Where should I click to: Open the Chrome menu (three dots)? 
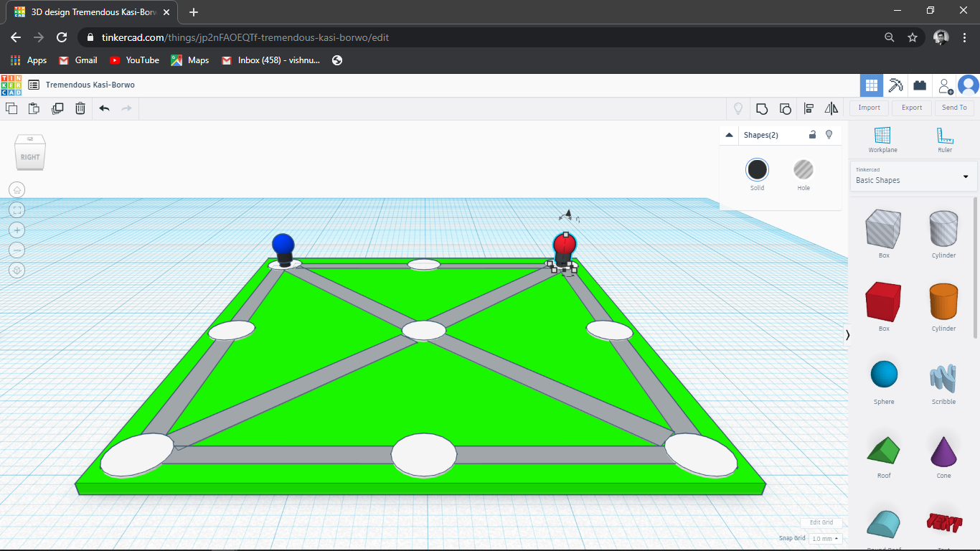click(965, 37)
